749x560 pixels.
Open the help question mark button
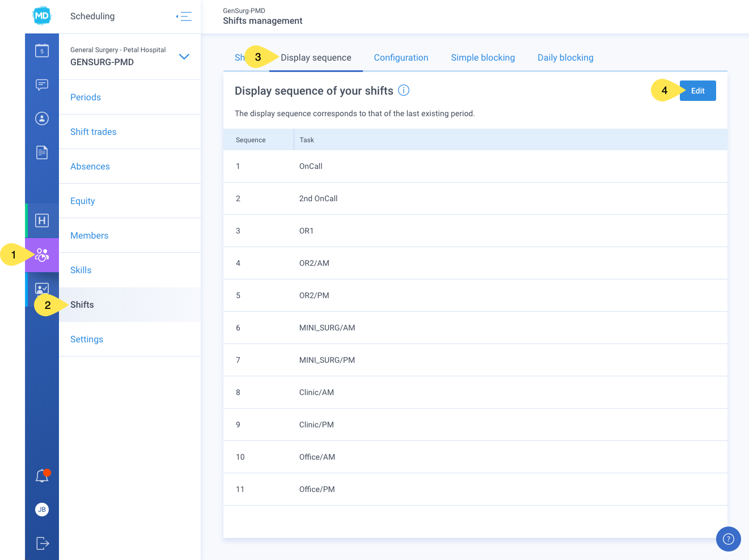(x=729, y=539)
